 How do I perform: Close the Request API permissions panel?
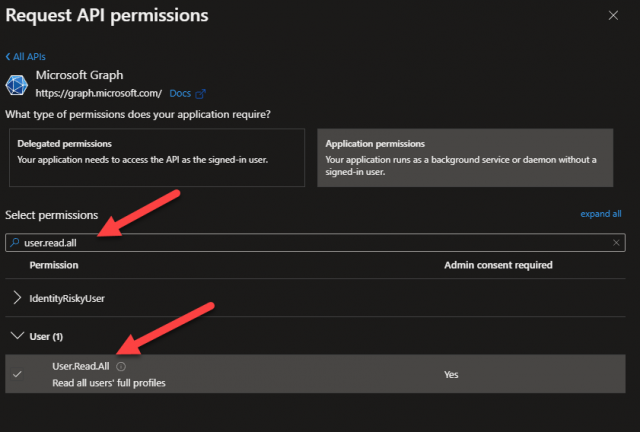(613, 16)
